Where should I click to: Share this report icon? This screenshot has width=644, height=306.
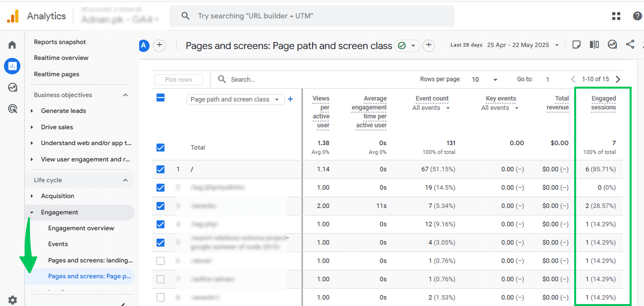pyautogui.click(x=630, y=45)
